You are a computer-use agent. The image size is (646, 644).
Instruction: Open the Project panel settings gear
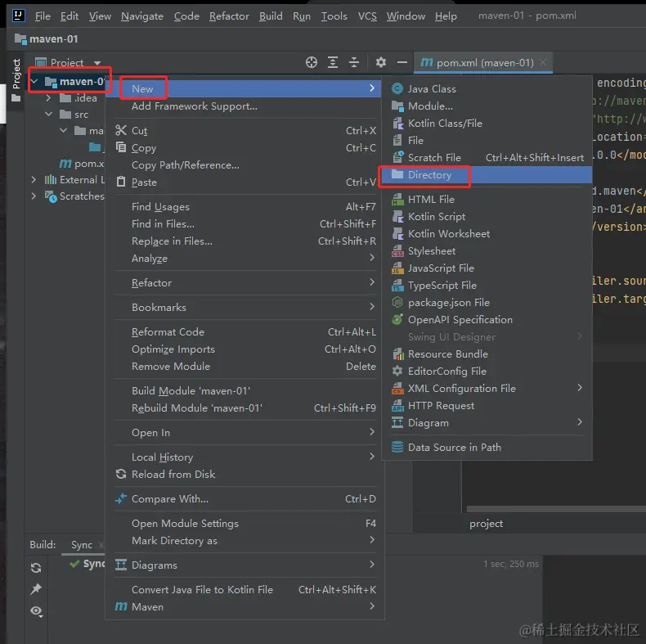(381, 62)
